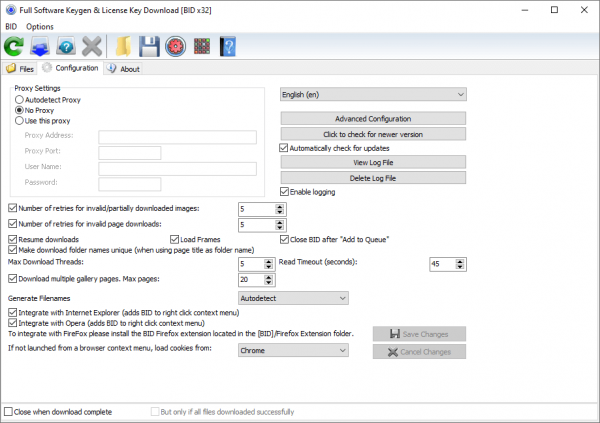Image resolution: width=600 pixels, height=423 pixels.
Task: Switch to the Files tab
Action: coord(20,69)
